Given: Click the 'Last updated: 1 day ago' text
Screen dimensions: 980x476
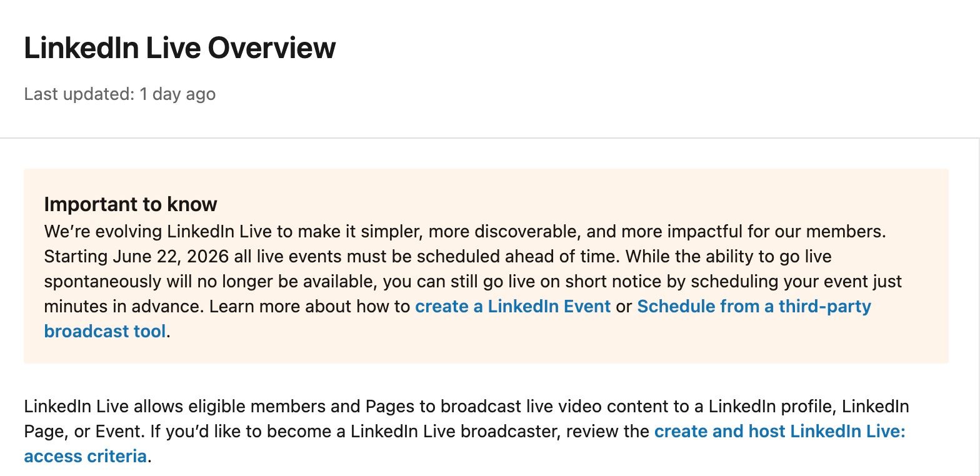Looking at the screenshot, I should point(119,94).
